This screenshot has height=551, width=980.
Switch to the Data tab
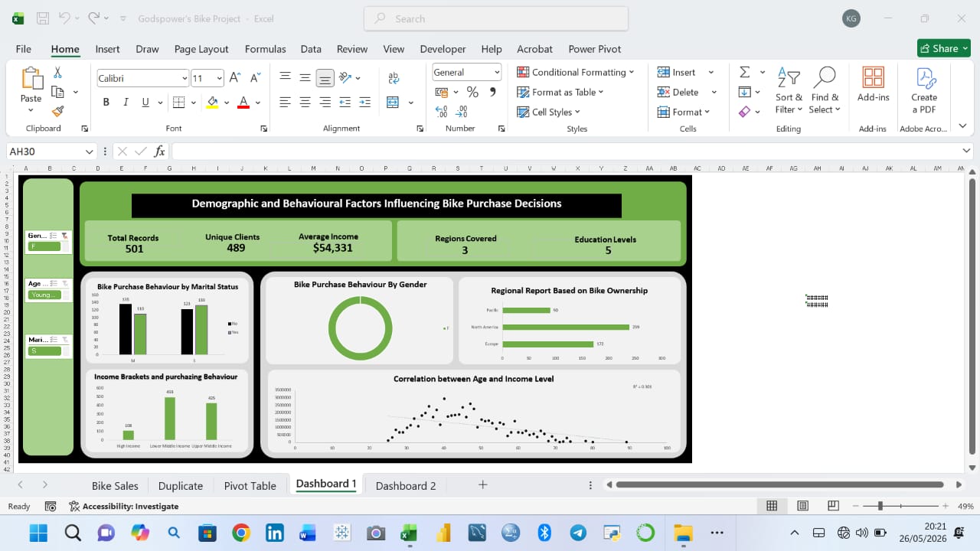pyautogui.click(x=311, y=49)
